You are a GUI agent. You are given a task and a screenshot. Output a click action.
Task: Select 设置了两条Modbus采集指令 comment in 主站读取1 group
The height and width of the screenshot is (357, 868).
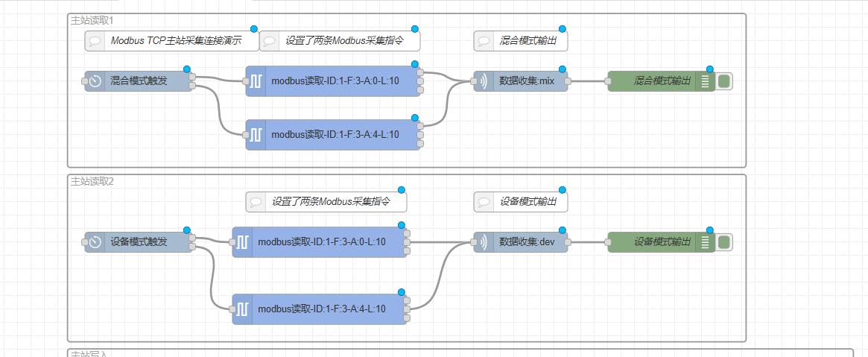click(x=340, y=41)
